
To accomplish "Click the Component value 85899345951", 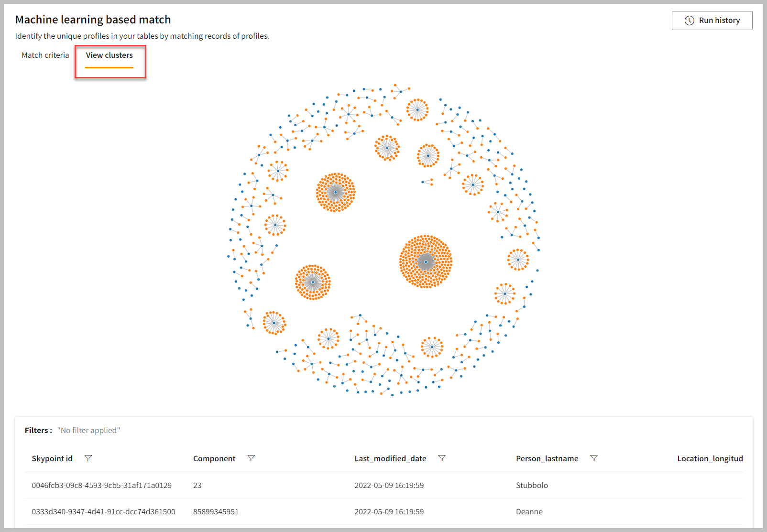I will [216, 511].
